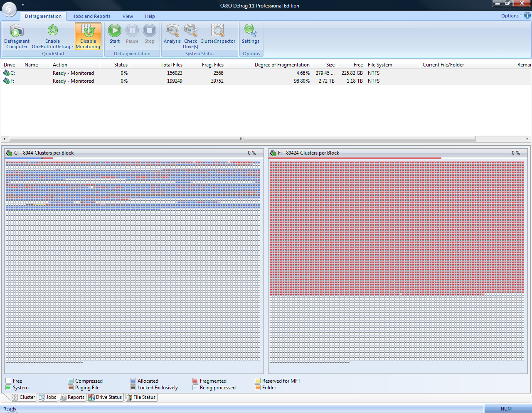Image resolution: width=532 pixels, height=413 pixels.
Task: Open the Help ribbon tab
Action: pyautogui.click(x=150, y=16)
